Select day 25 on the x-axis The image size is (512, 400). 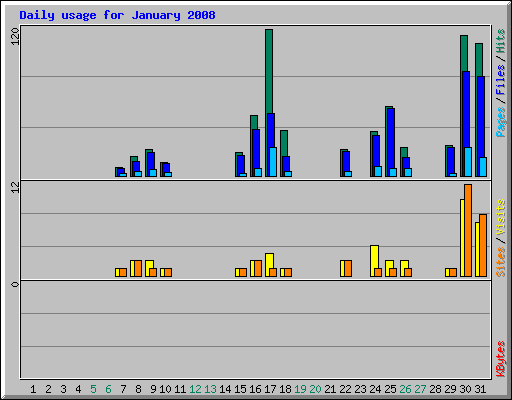(x=390, y=389)
